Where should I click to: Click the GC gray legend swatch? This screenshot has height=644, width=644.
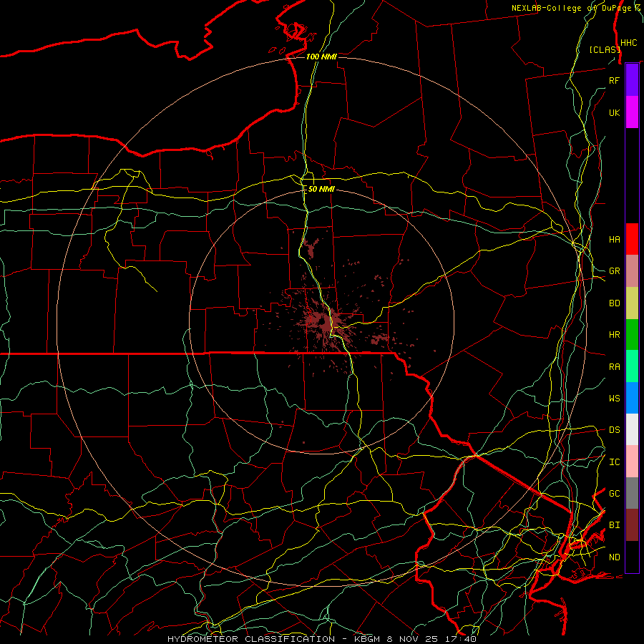pyautogui.click(x=632, y=493)
